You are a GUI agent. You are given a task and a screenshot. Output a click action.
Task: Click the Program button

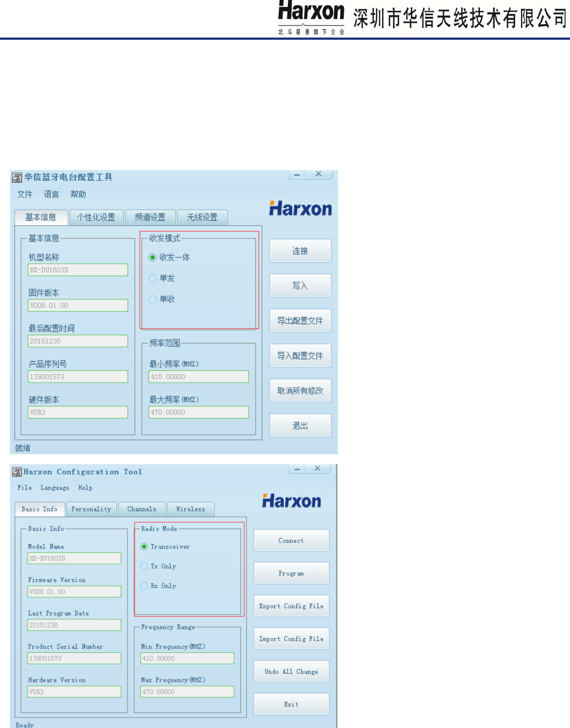(x=292, y=573)
